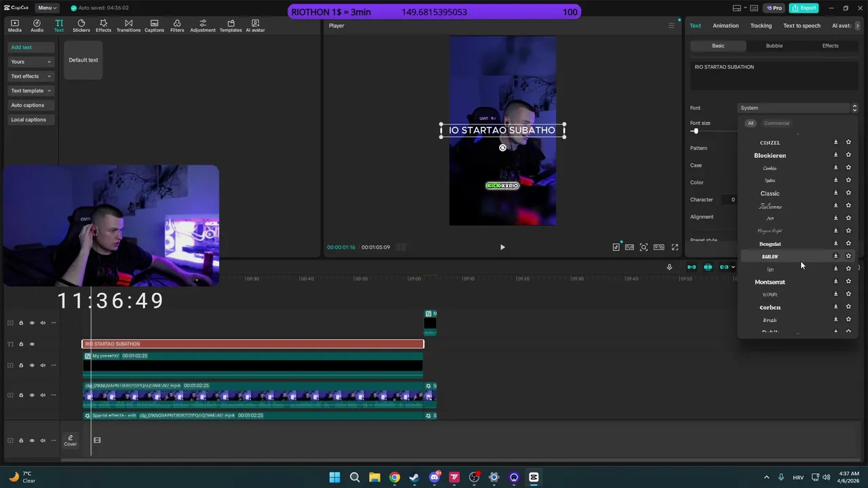This screenshot has height=488, width=868.
Task: Open the Menu dropdown
Action: point(47,8)
